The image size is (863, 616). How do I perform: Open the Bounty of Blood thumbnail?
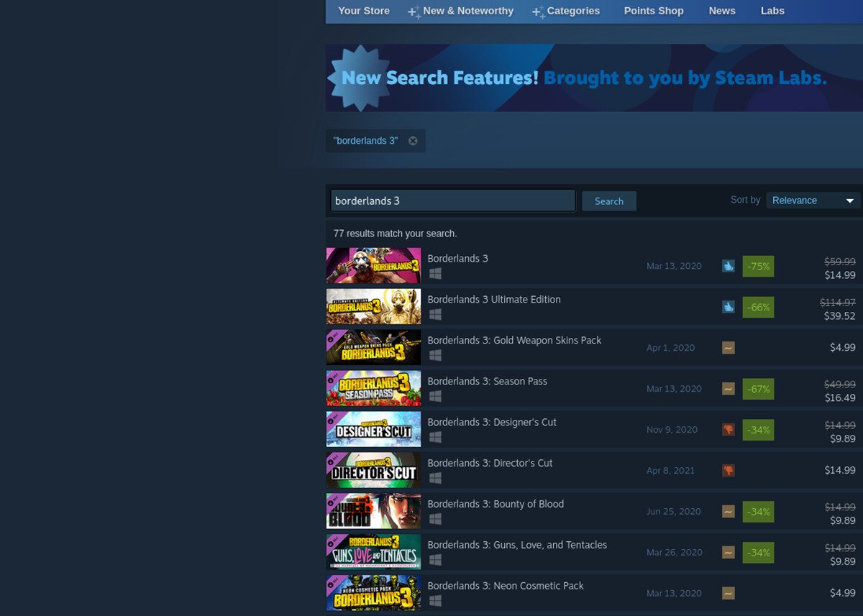373,512
